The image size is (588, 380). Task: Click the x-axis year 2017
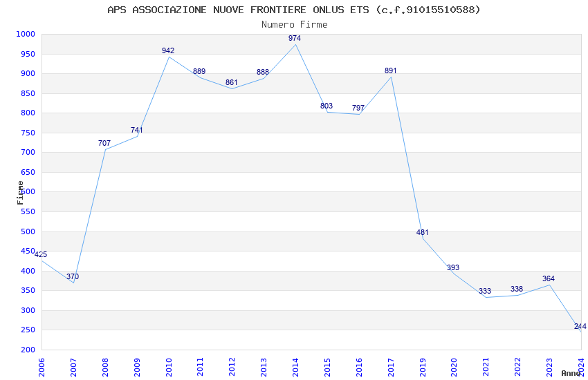point(391,368)
